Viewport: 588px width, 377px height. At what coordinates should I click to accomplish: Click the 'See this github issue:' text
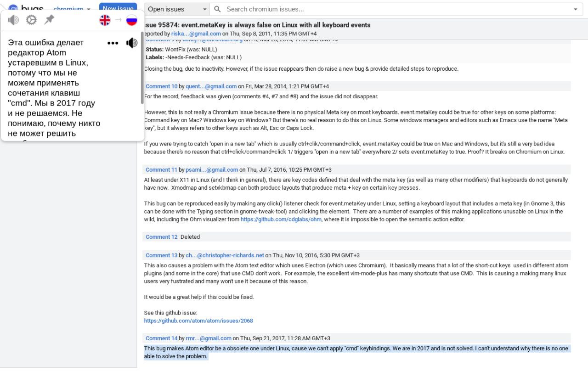click(x=170, y=313)
